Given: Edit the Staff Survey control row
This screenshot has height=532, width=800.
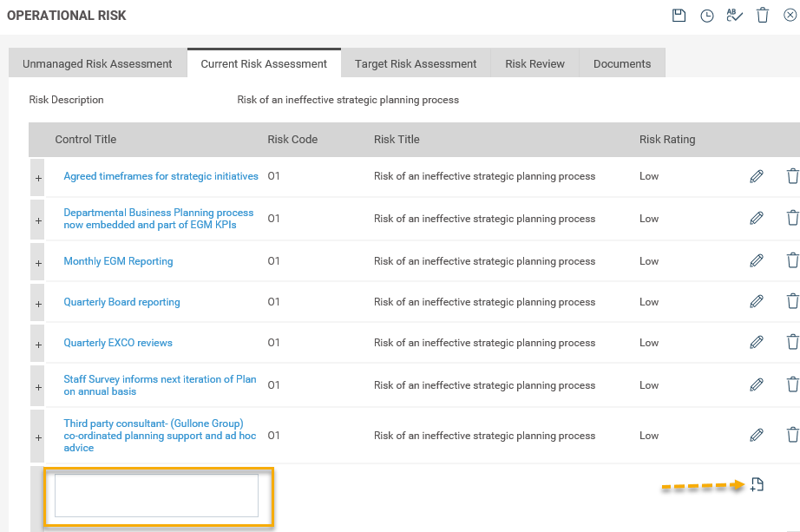Looking at the screenshot, I should click(757, 384).
